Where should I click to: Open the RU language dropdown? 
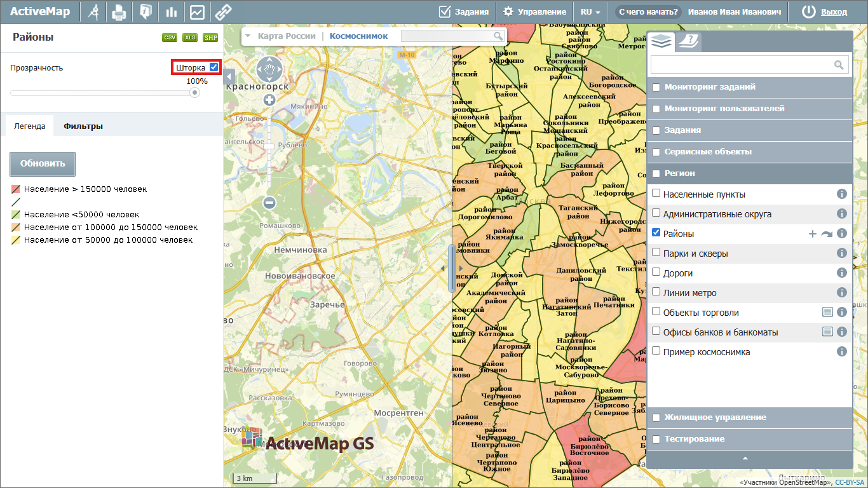(590, 12)
